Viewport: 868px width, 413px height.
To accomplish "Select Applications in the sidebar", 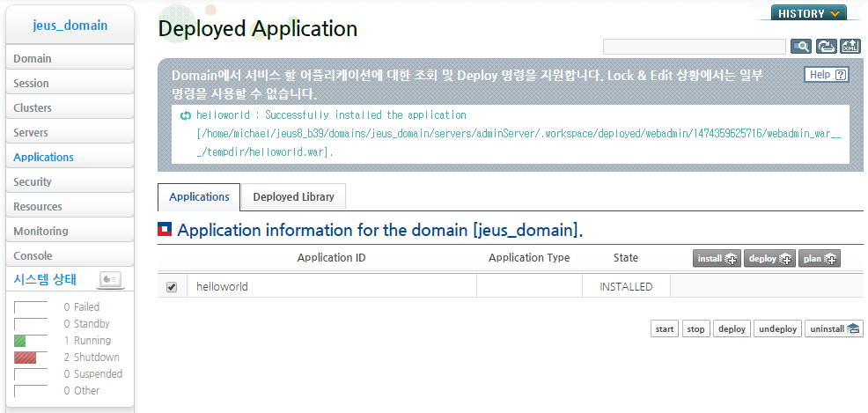I will [x=70, y=157].
